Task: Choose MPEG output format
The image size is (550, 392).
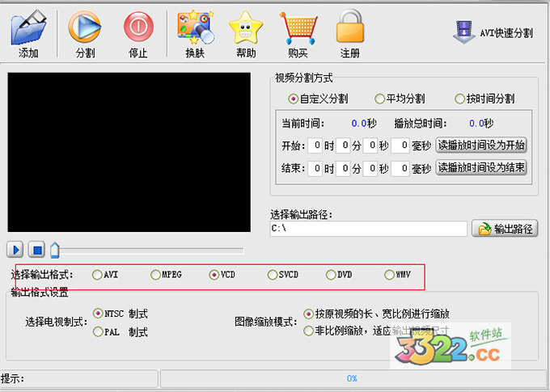Action: click(167, 275)
